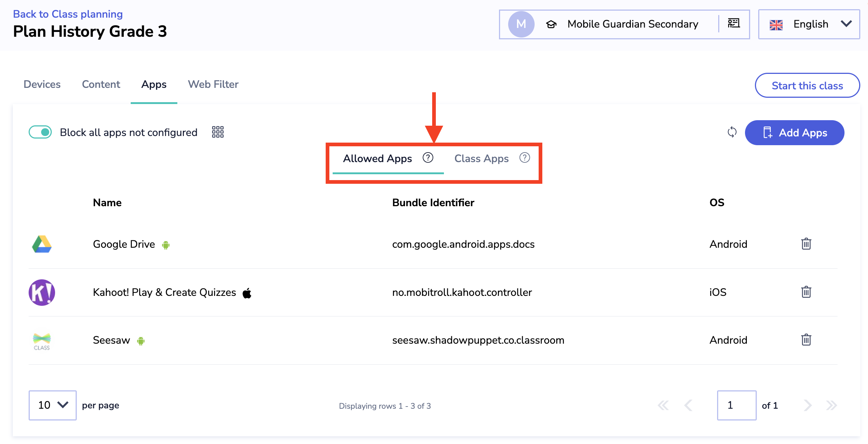Go to the next page arrow
The height and width of the screenshot is (444, 868).
click(807, 405)
